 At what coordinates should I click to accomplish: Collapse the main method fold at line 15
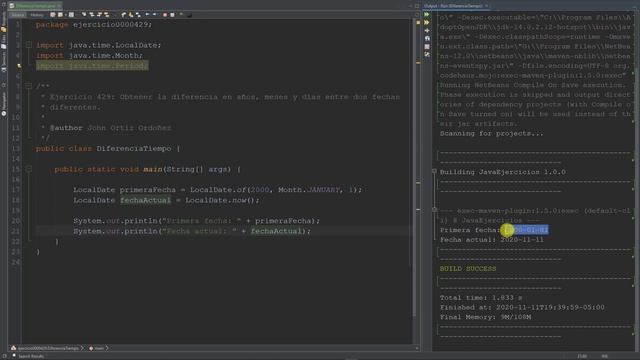click(x=29, y=169)
